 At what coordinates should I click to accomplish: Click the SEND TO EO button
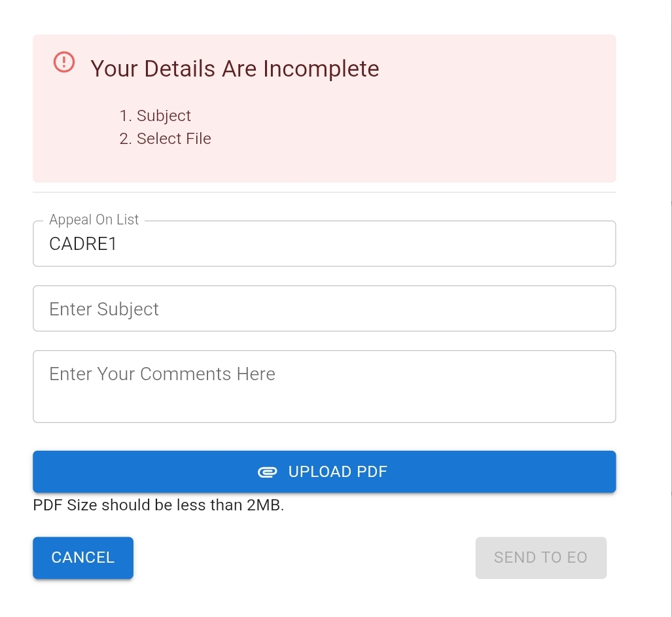pyautogui.click(x=540, y=557)
